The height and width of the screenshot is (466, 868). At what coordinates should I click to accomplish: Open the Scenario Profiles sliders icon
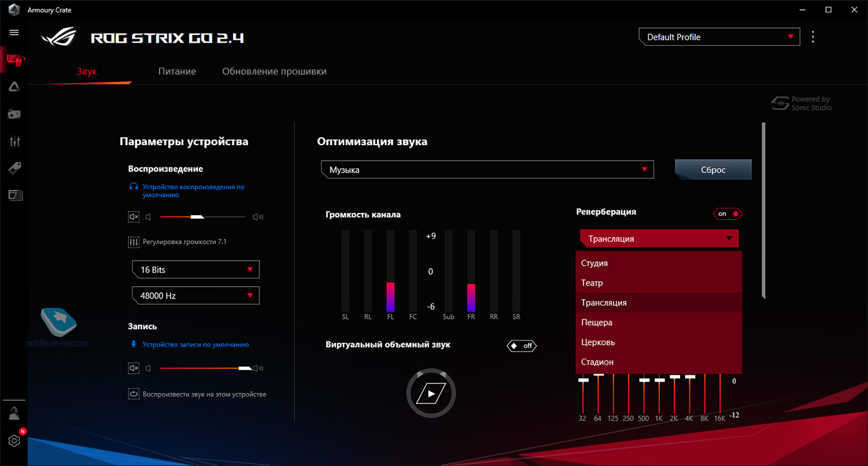coord(14,141)
